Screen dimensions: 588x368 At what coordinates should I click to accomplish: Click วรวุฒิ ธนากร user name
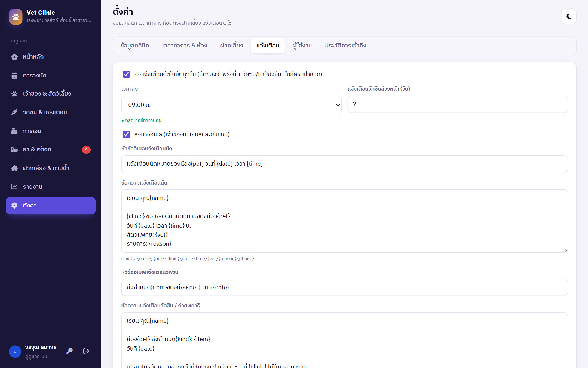(41, 347)
